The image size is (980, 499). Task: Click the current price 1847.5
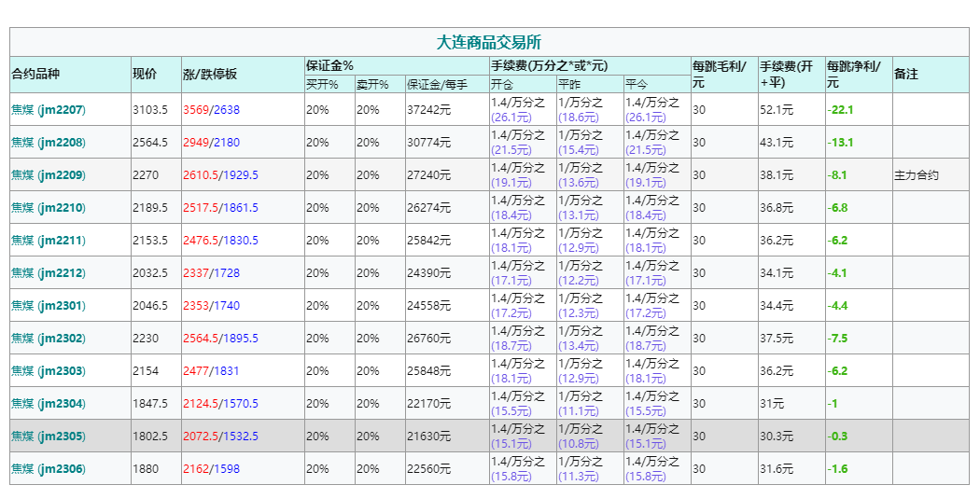click(150, 404)
